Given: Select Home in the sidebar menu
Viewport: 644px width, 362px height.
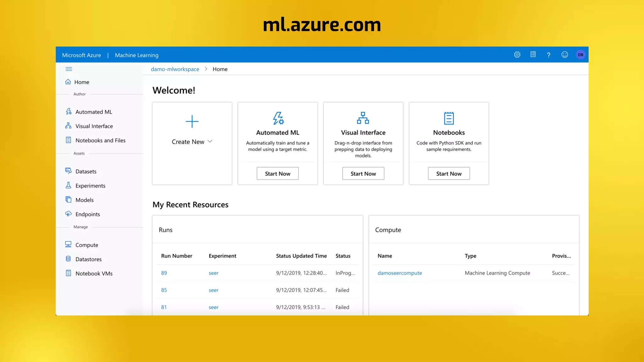Looking at the screenshot, I should pyautogui.click(x=82, y=82).
